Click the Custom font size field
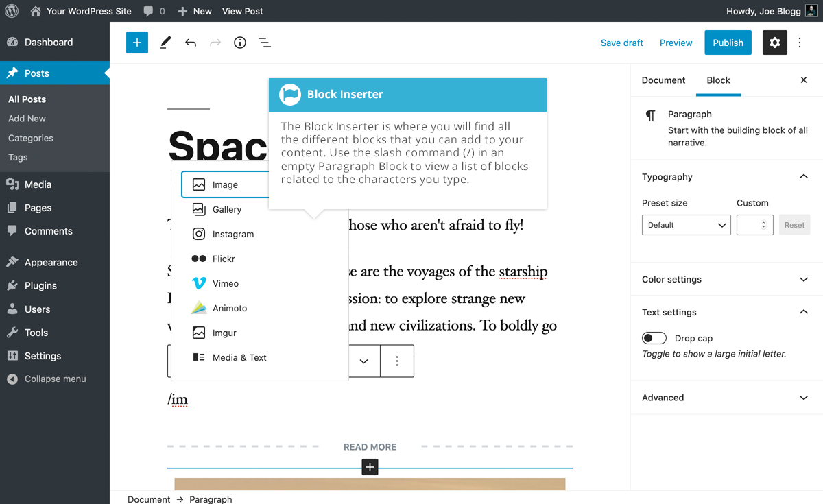The width and height of the screenshot is (823, 504). click(750, 225)
